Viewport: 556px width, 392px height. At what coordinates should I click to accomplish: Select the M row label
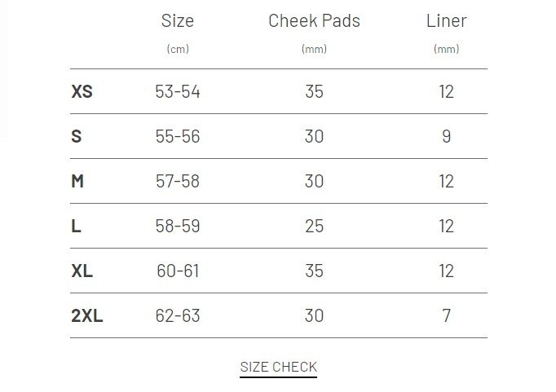(77, 181)
